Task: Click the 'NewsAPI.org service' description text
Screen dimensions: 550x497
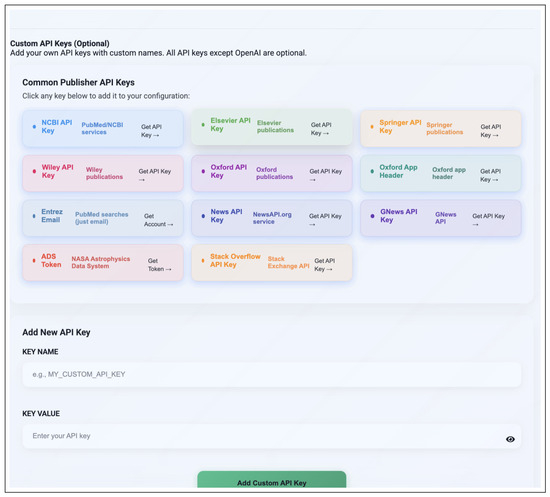Action: [272, 218]
